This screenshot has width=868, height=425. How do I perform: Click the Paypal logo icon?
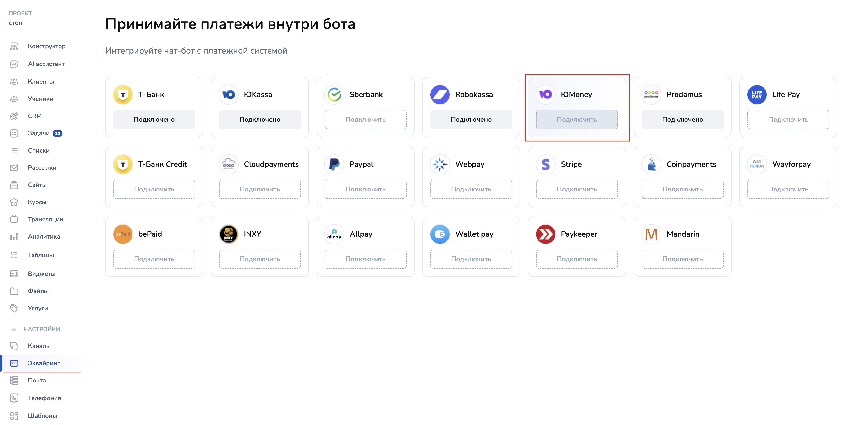click(x=334, y=164)
